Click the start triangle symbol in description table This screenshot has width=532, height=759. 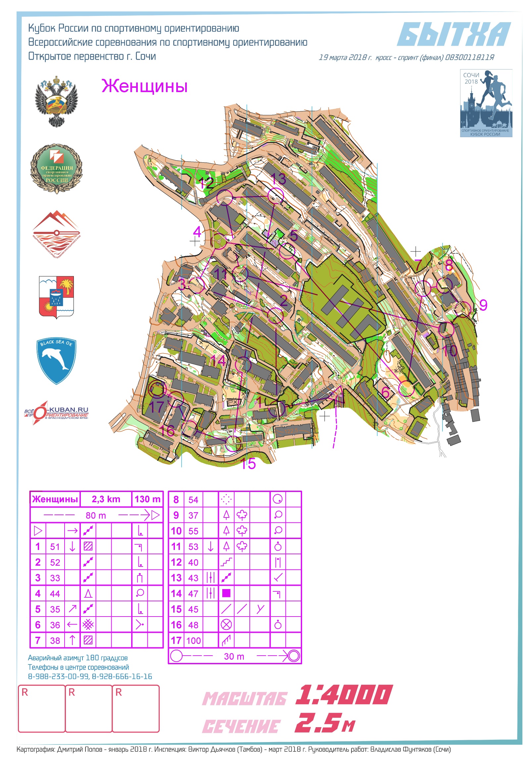point(38,531)
